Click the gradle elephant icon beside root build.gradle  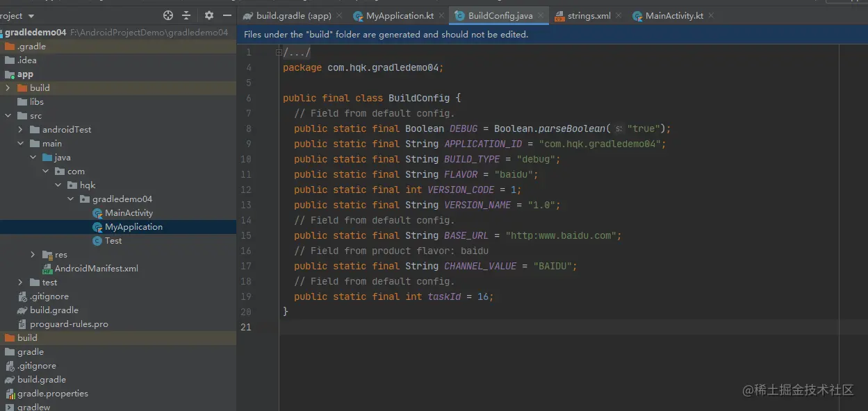tap(10, 380)
